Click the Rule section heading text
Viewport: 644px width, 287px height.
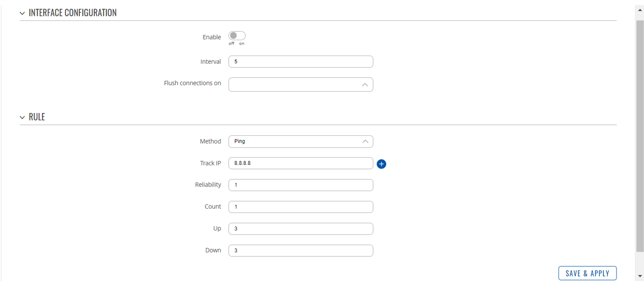(x=37, y=117)
